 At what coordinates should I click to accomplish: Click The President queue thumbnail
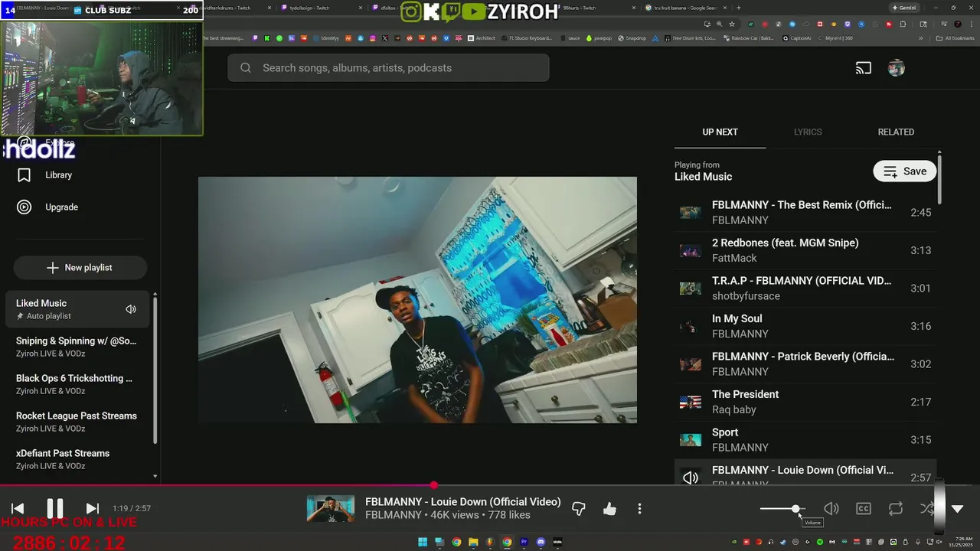click(x=691, y=402)
